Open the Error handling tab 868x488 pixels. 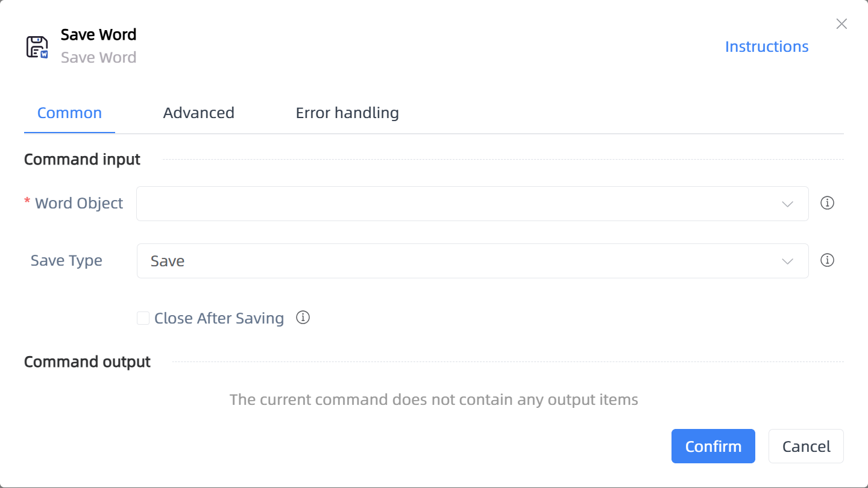347,113
